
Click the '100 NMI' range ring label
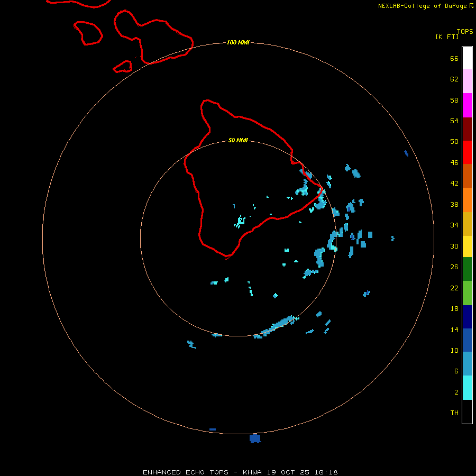238,42
